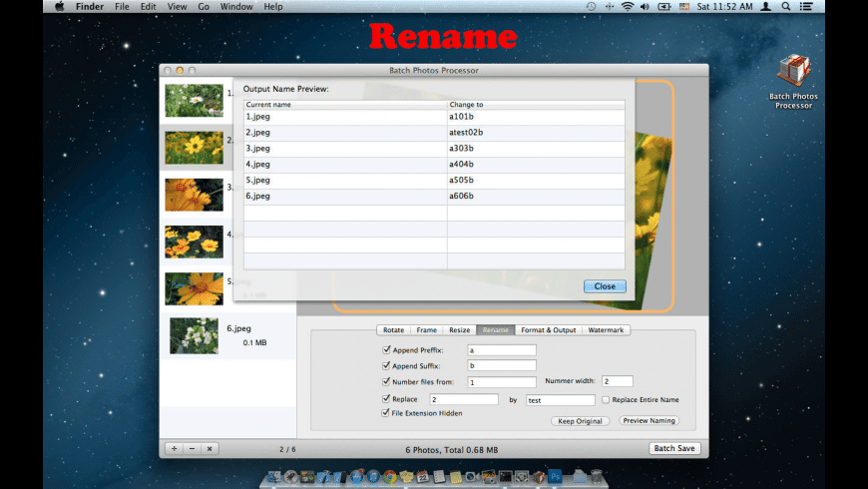This screenshot has width=868, height=489.
Task: Open the View menu
Action: click(x=177, y=7)
